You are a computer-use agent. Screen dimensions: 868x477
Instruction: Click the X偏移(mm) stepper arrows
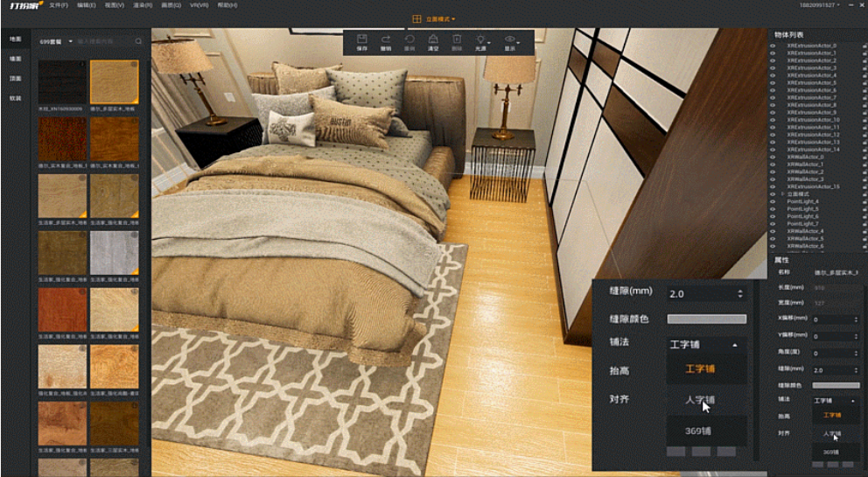(855, 319)
